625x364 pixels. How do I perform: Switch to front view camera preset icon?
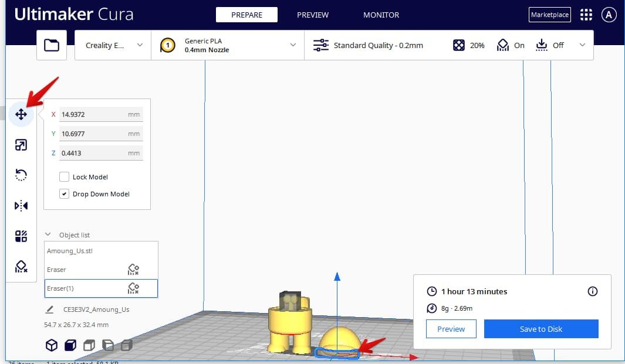coord(70,345)
